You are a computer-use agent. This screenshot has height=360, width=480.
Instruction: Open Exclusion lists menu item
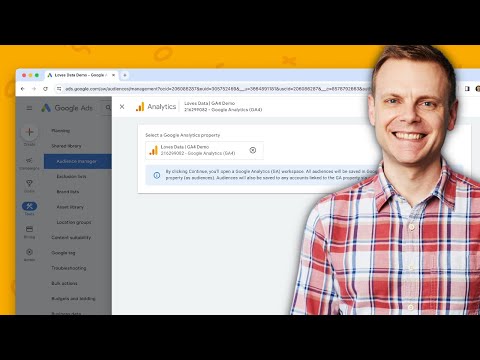[x=71, y=176]
